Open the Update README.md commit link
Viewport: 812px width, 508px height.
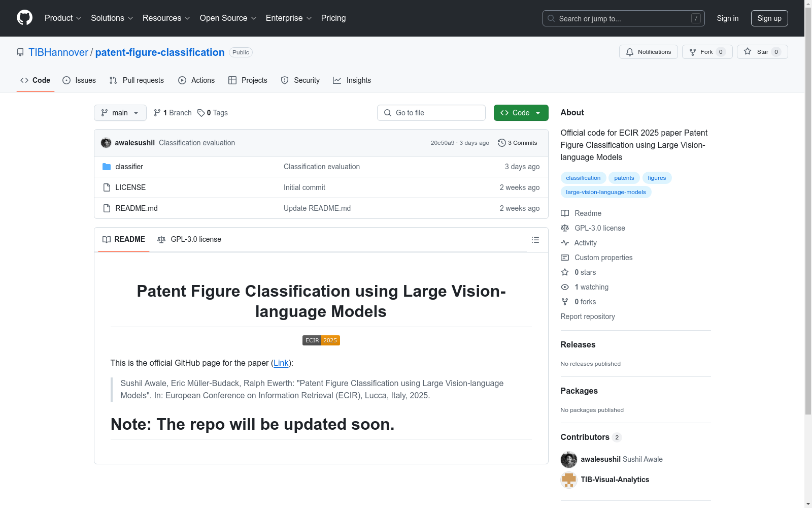pyautogui.click(x=317, y=208)
